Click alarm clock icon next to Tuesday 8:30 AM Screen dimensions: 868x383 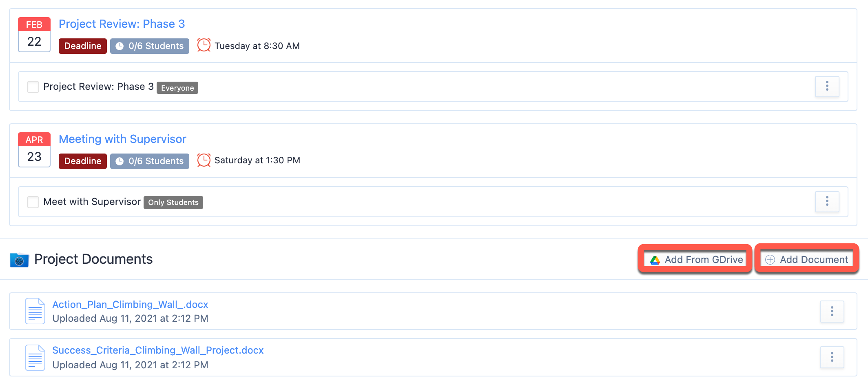[204, 45]
